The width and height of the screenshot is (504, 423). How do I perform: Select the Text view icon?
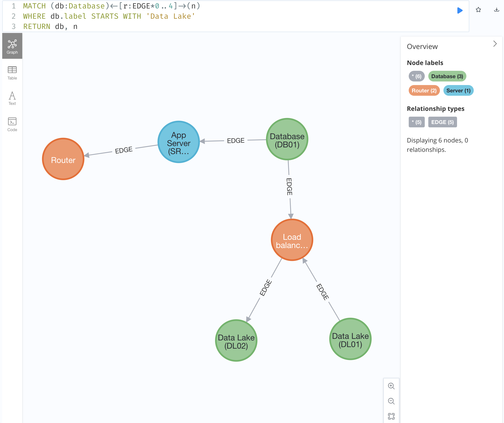(12, 98)
